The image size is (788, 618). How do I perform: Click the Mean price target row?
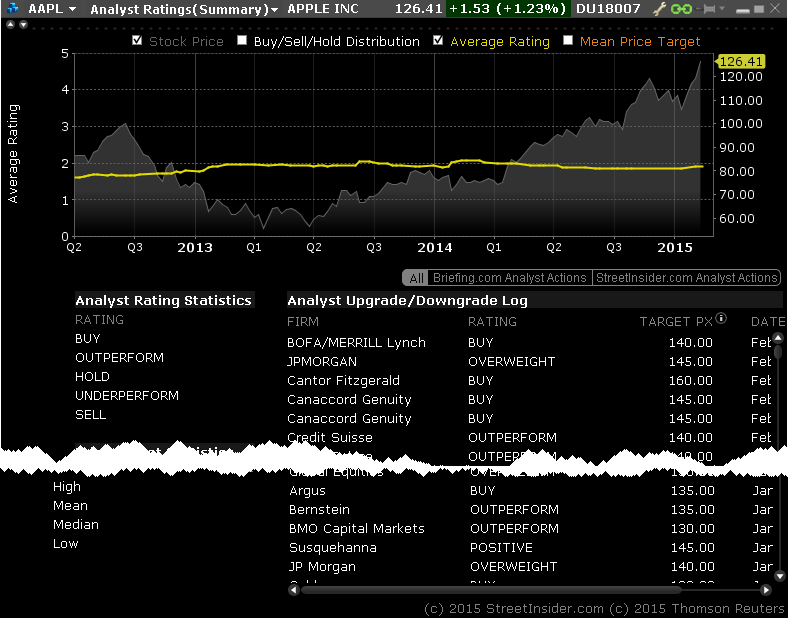click(x=70, y=506)
